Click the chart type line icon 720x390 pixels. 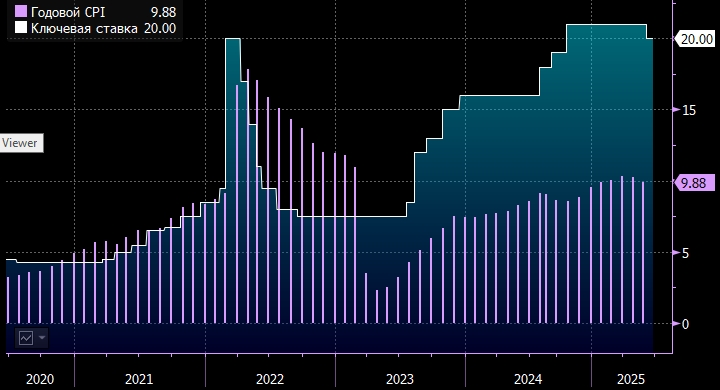coord(26,338)
